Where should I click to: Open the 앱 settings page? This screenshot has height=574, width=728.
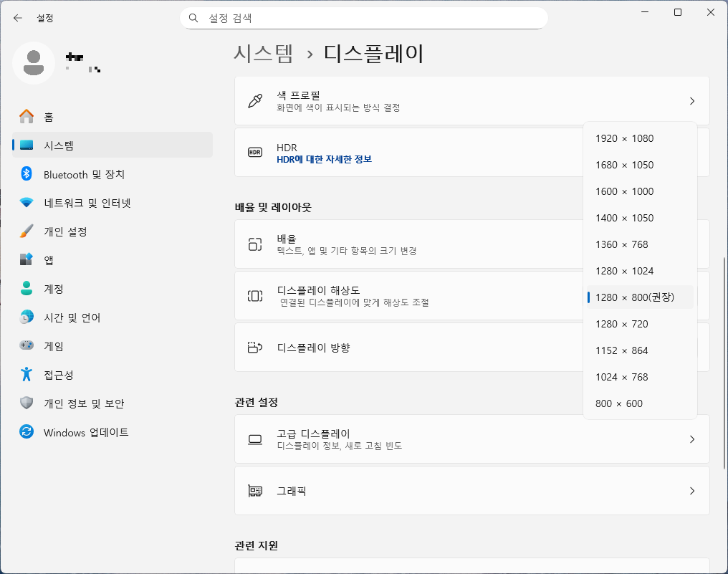112,259
